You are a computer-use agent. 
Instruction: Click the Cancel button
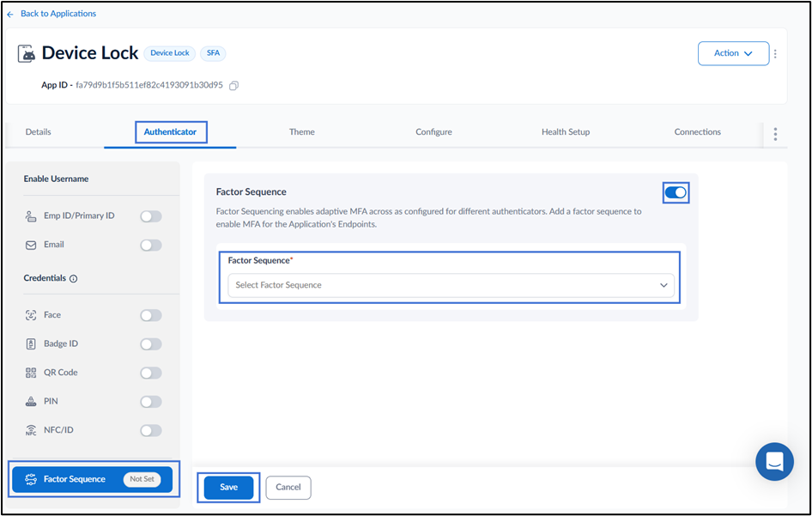(288, 488)
